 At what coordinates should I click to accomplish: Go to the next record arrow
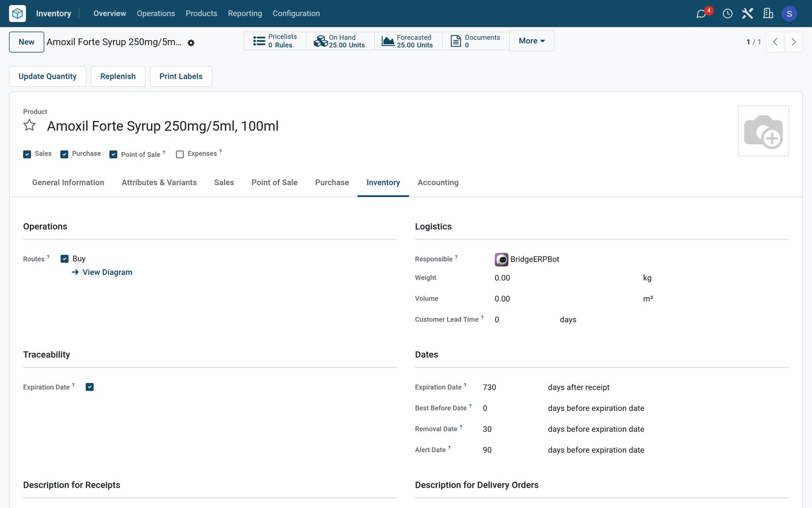(794, 42)
